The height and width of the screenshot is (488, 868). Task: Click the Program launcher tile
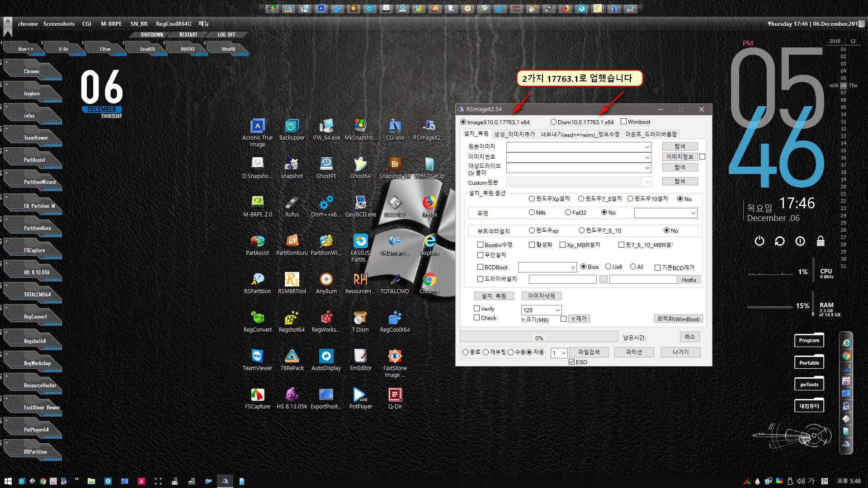click(x=809, y=340)
